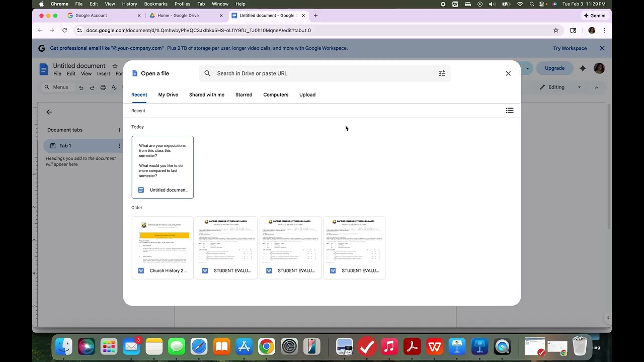644x362 pixels.
Task: Bookmark this page with the star icon
Action: point(556,30)
